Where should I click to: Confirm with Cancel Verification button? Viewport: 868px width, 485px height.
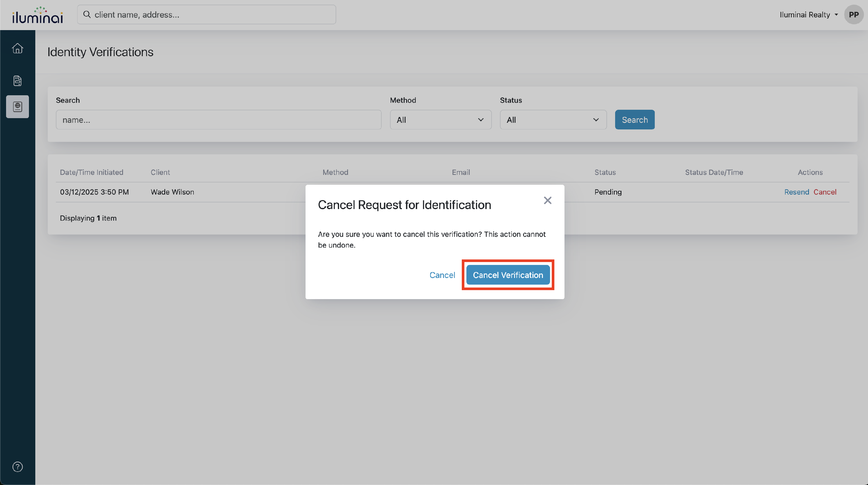(508, 275)
